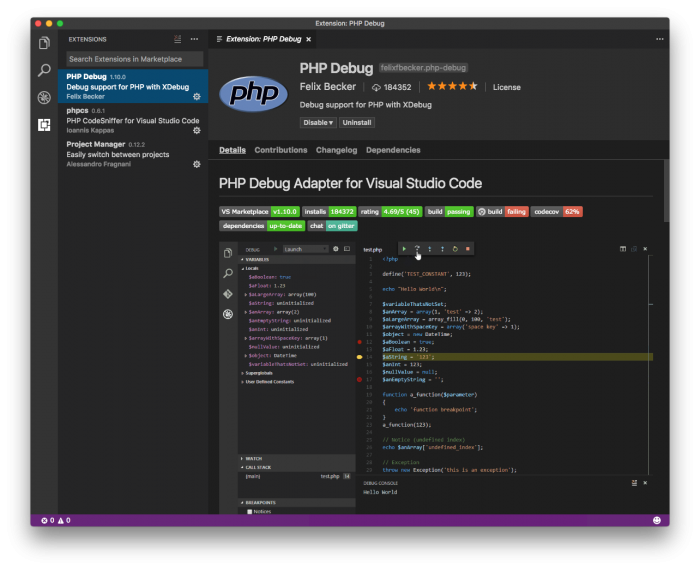Click manage gear for phpcs extension
The height and width of the screenshot is (570, 700).
coord(196,130)
